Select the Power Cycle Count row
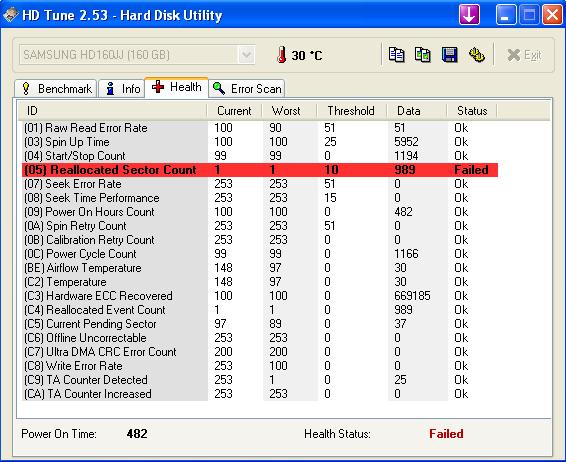Screen dimensions: 566x462 (260, 254)
